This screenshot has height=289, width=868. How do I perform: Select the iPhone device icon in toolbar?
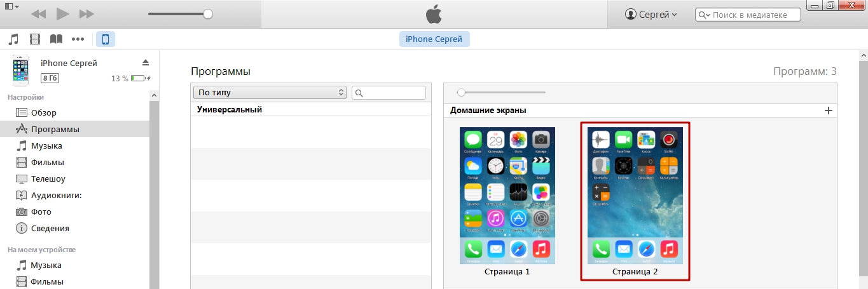pyautogui.click(x=106, y=39)
